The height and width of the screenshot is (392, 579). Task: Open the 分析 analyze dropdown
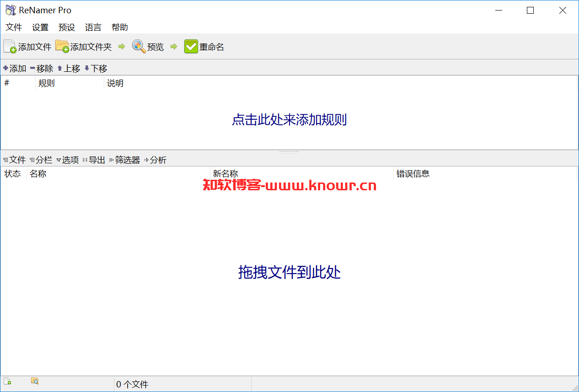155,160
